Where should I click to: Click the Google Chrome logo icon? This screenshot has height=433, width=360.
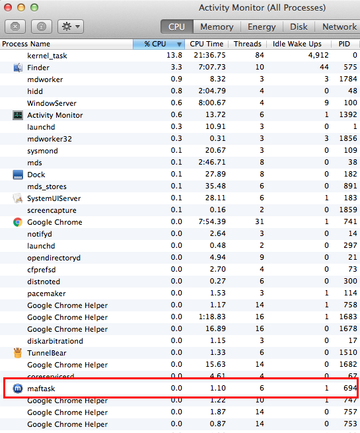tap(18, 222)
